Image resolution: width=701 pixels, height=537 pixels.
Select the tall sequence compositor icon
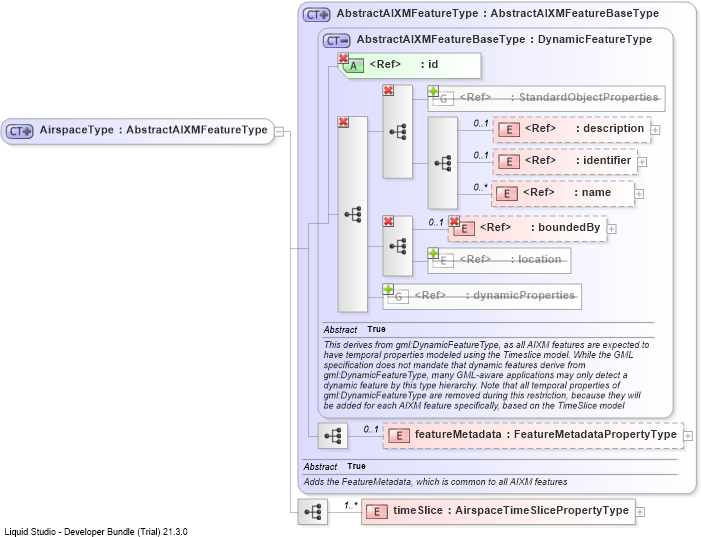(353, 214)
